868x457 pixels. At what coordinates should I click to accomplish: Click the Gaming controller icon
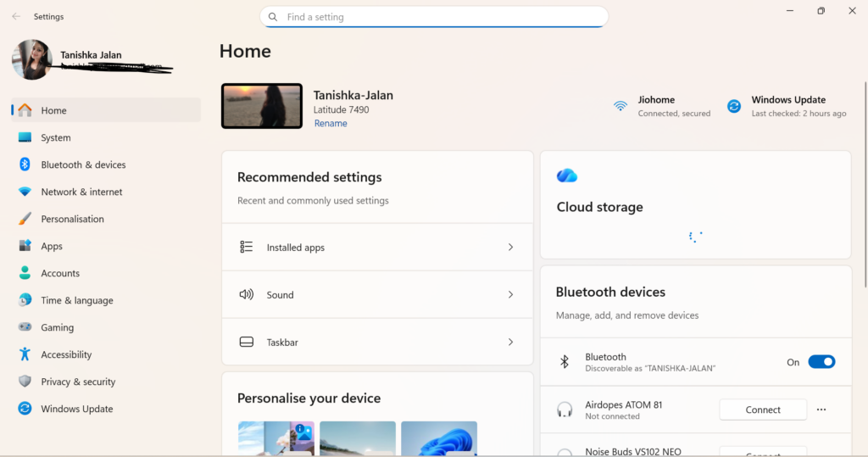click(x=25, y=326)
